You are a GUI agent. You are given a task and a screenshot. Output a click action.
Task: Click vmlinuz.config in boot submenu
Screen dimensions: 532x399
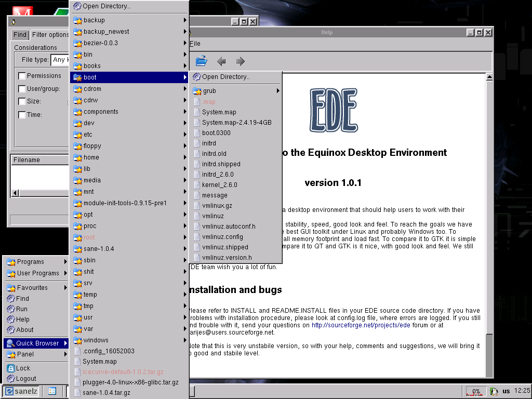pos(236,237)
